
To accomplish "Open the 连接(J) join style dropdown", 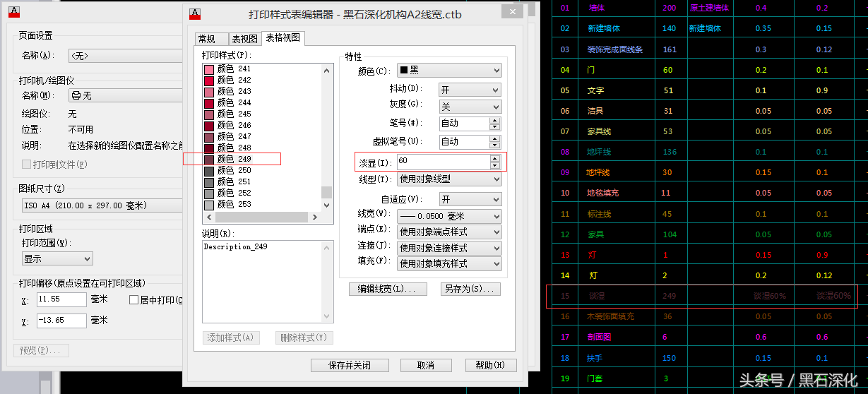I will pos(449,248).
